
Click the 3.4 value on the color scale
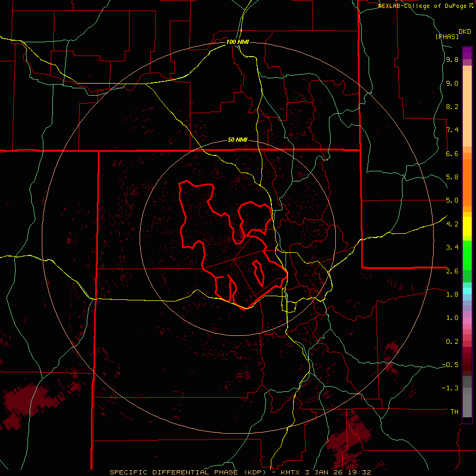(x=452, y=248)
